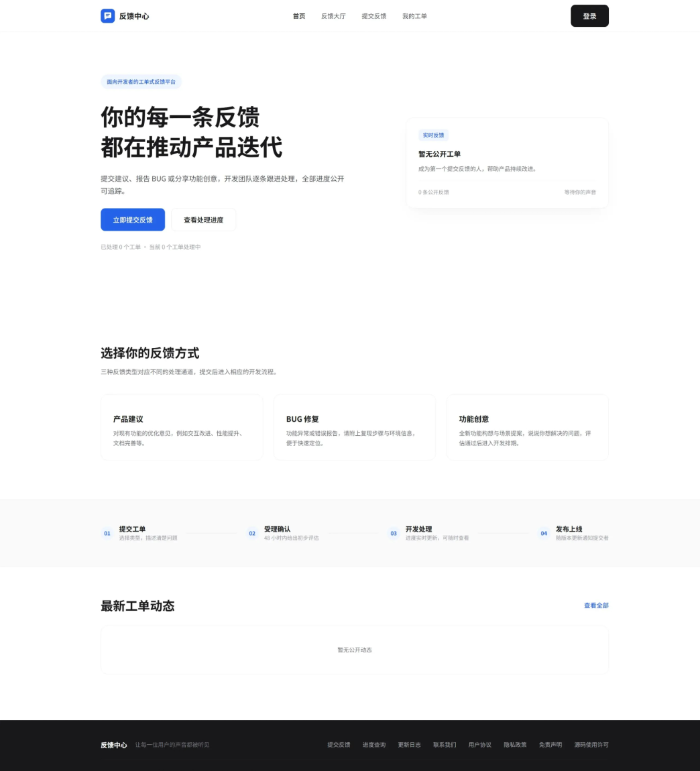This screenshot has height=771, width=700.
Task: Click the 已处理 0 个工单 status text
Action: pos(121,247)
